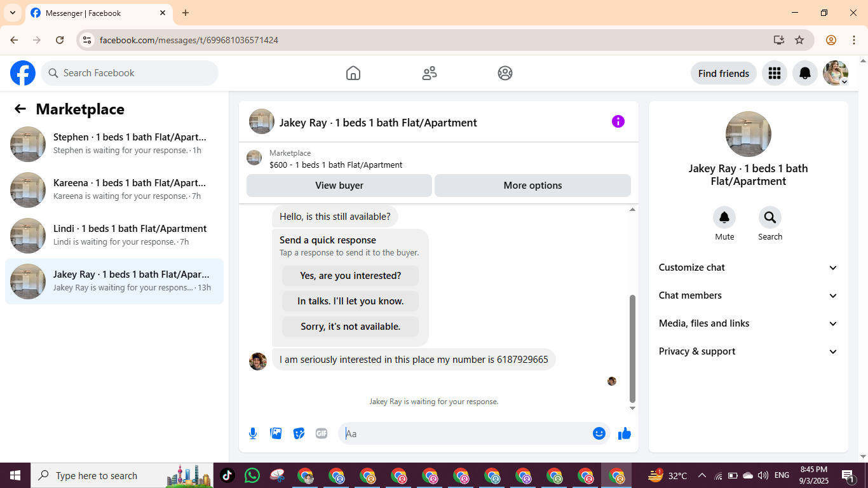This screenshot has width=868, height=488.
Task: Expand Chat members section
Action: pyautogui.click(x=749, y=295)
